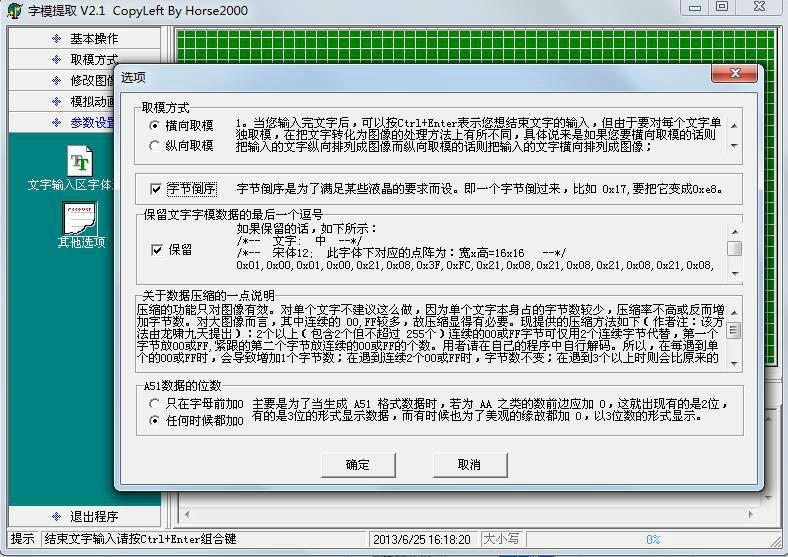Open the 其他选项 notepad icon
Viewport: 788px width, 557px height.
click(x=80, y=217)
